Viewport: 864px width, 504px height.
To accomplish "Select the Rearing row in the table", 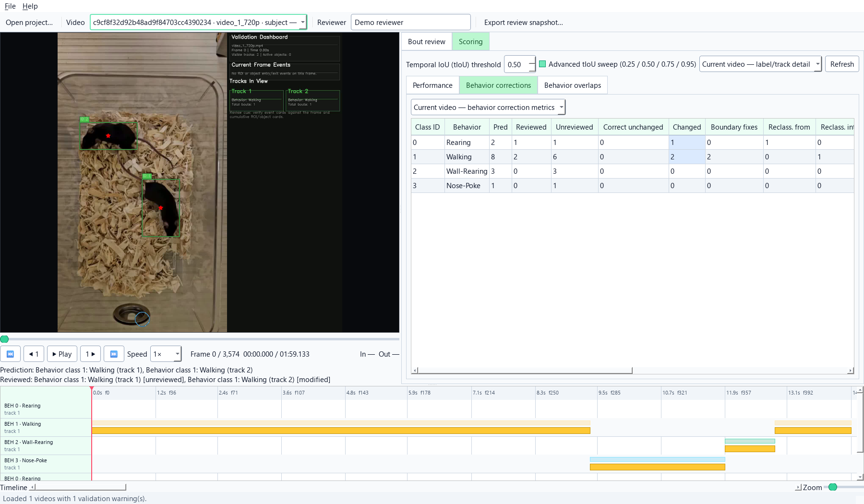I will (633, 143).
